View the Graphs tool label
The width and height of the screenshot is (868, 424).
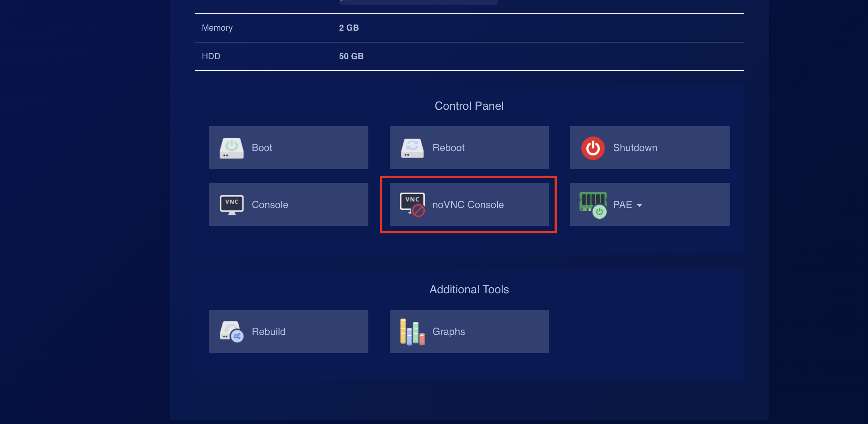coord(449,332)
